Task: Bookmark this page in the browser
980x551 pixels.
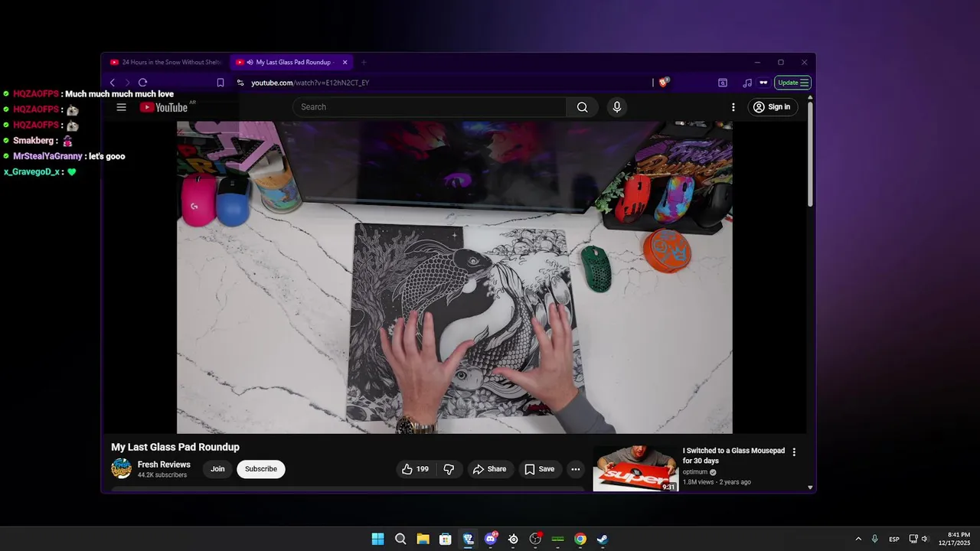Action: (x=220, y=83)
